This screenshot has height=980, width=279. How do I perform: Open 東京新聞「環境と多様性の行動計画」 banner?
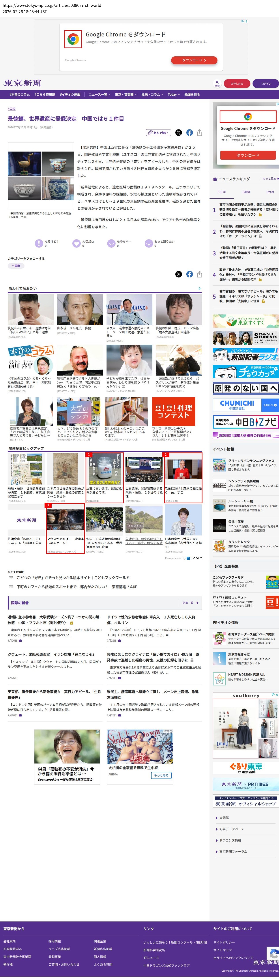pos(246,435)
